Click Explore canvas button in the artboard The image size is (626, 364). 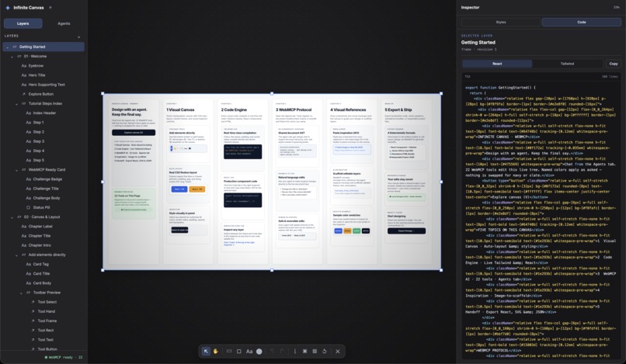click(x=134, y=133)
